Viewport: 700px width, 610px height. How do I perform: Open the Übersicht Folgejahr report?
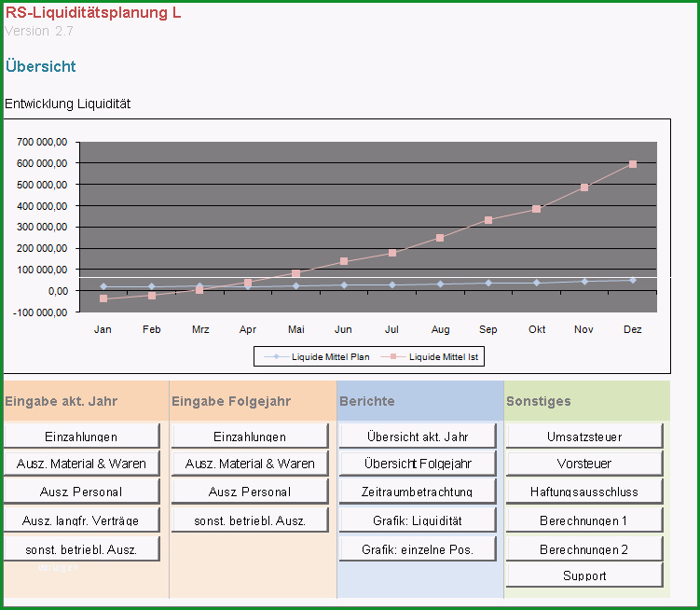coord(418,464)
